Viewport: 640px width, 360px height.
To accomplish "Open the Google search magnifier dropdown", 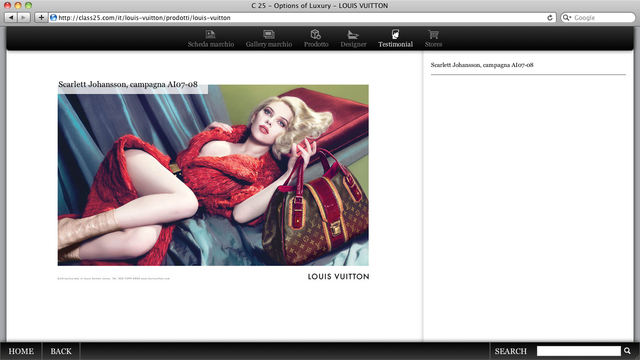I will (567, 18).
